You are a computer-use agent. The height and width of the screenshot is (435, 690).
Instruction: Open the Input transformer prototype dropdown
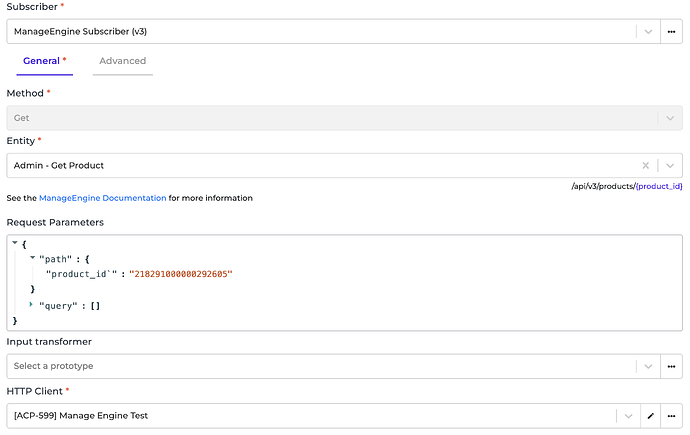pos(334,366)
